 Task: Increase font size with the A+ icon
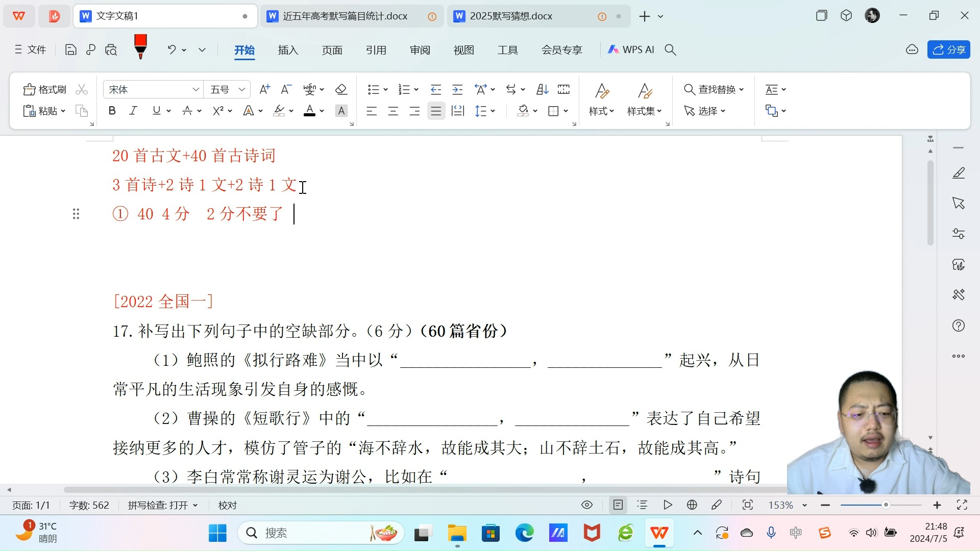[264, 89]
